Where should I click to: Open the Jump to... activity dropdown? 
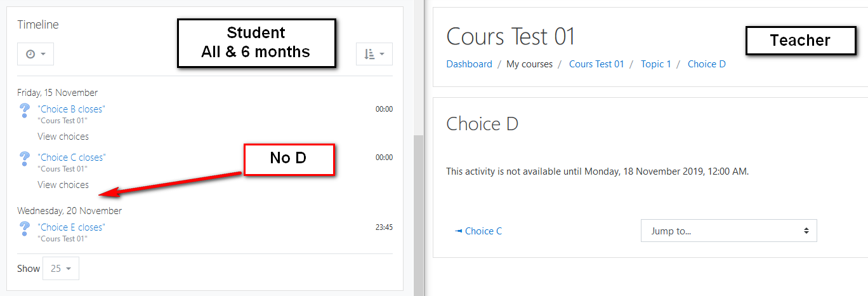click(729, 231)
